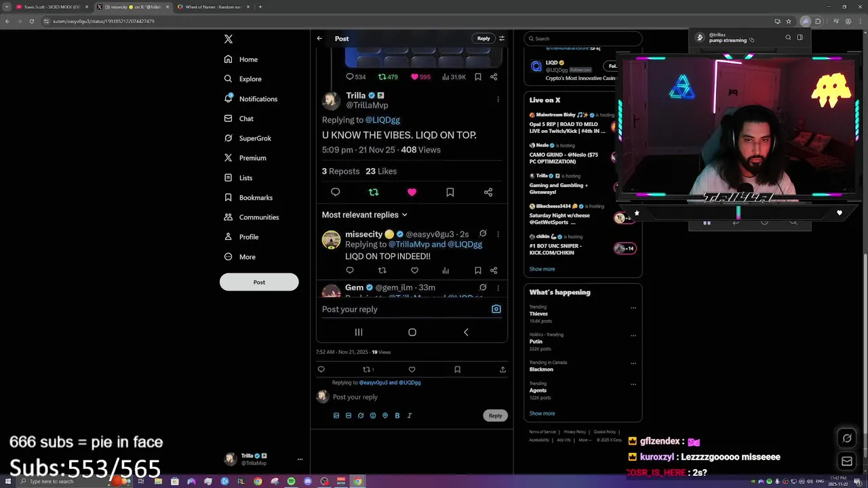Click the camera icon in reply box
The image size is (868, 488).
(x=496, y=309)
